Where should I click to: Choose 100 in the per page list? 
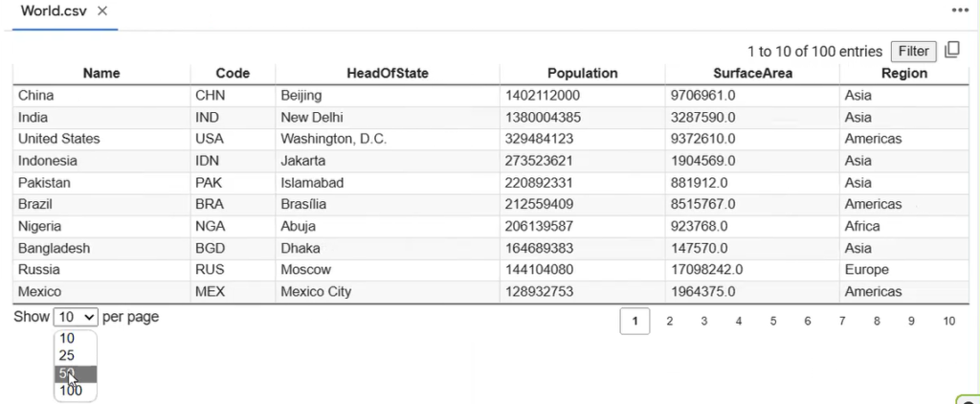click(71, 391)
